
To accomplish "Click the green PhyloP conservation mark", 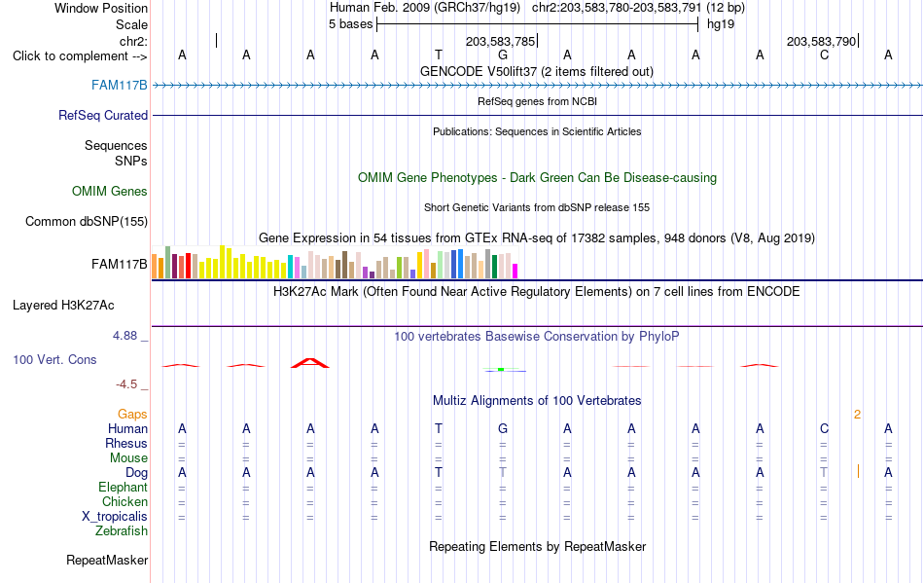I will (x=501, y=369).
